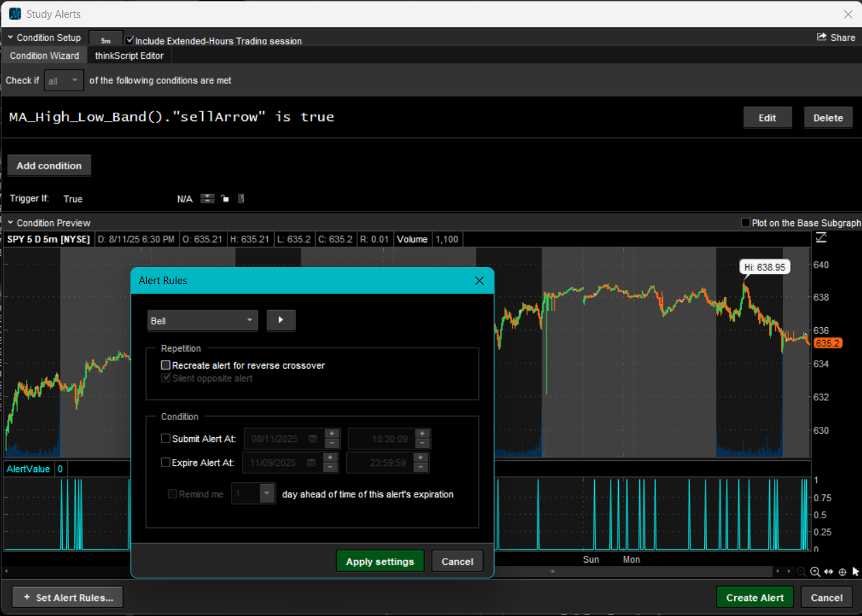
Task: Toggle the Remind me checkbox
Action: [172, 494]
